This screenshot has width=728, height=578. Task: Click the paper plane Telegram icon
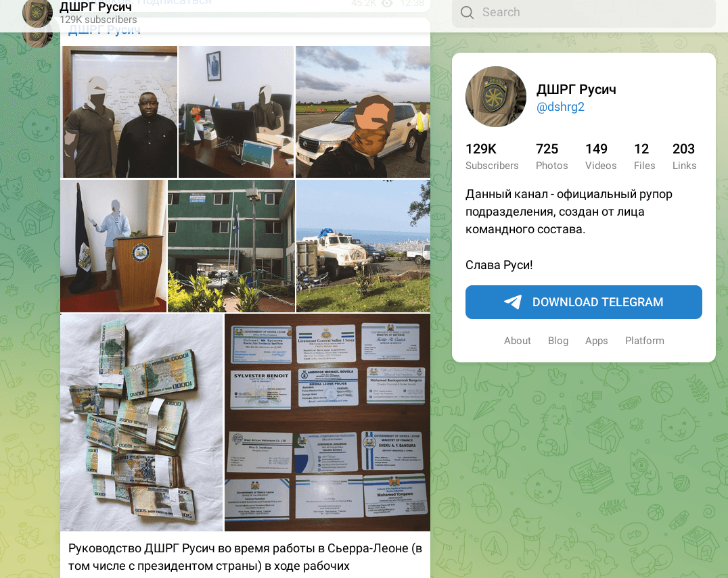[x=513, y=302]
